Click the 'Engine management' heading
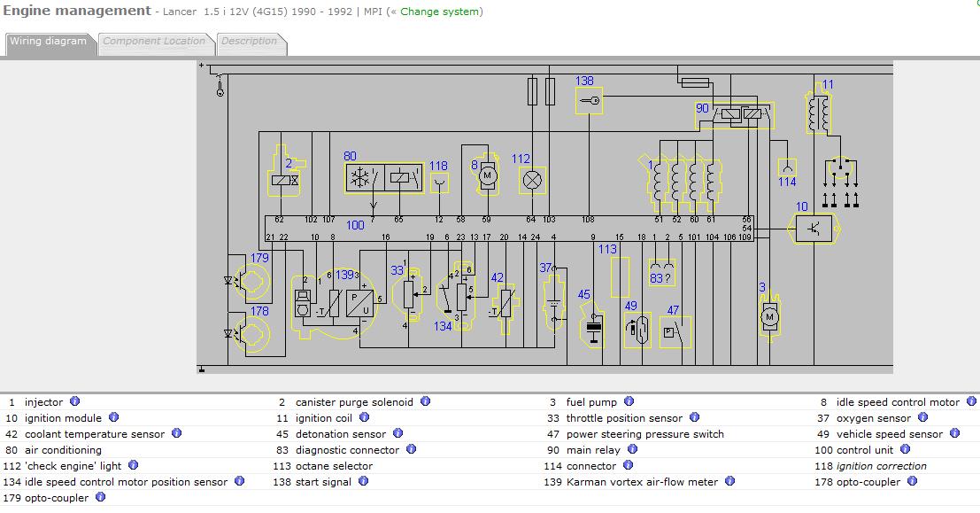 click(x=77, y=11)
